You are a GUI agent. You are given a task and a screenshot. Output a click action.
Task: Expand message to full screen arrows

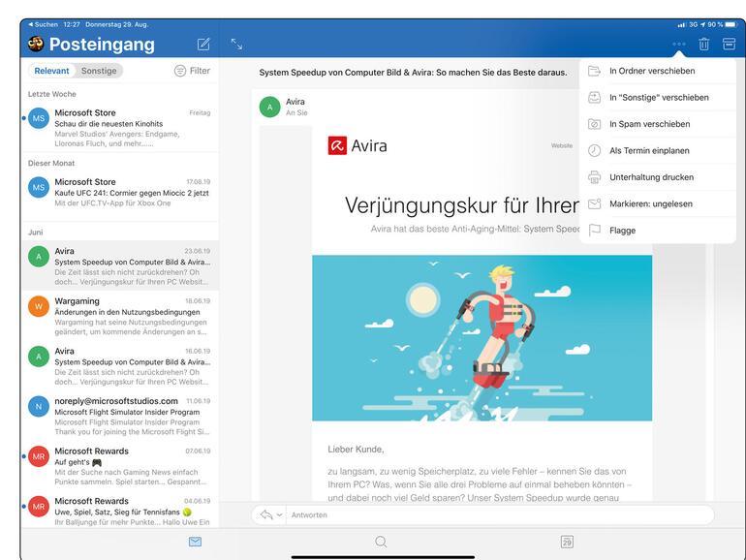(237, 45)
